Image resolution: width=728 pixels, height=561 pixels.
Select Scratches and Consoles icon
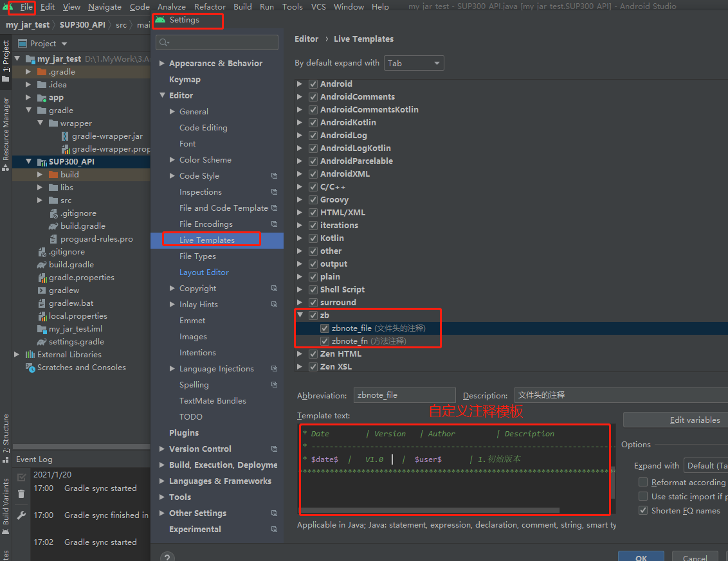coord(30,368)
